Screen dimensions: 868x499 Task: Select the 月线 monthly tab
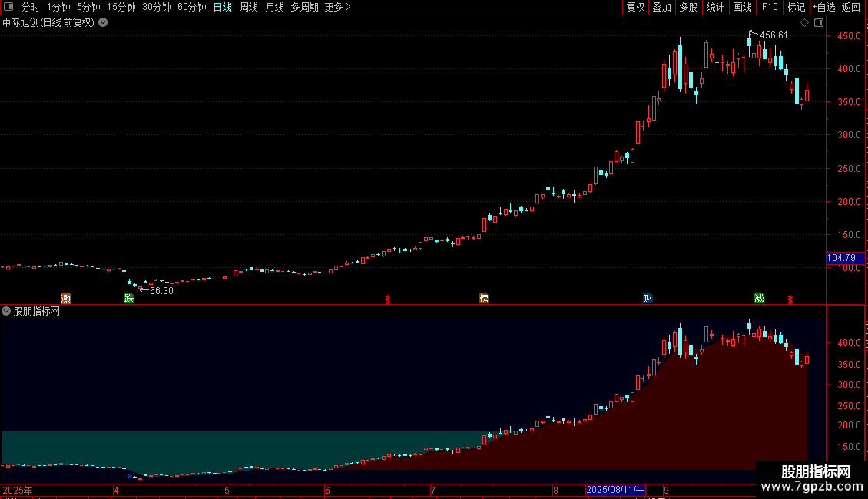click(x=274, y=7)
